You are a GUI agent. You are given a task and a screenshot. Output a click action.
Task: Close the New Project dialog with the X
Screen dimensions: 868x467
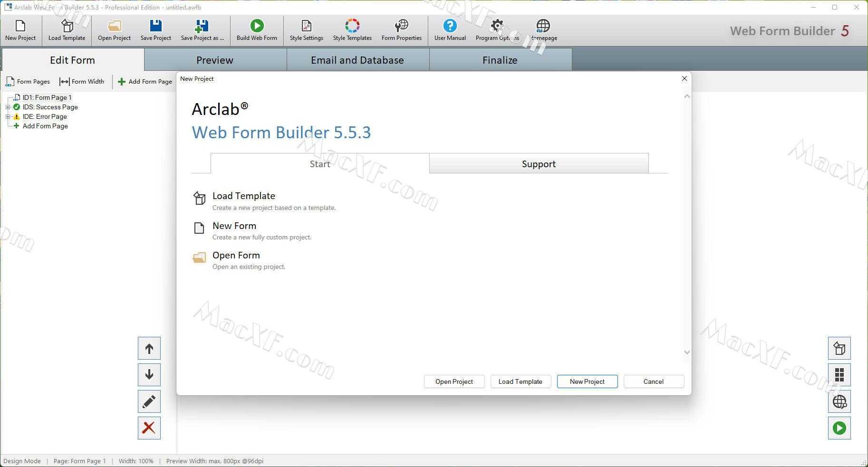[685, 78]
